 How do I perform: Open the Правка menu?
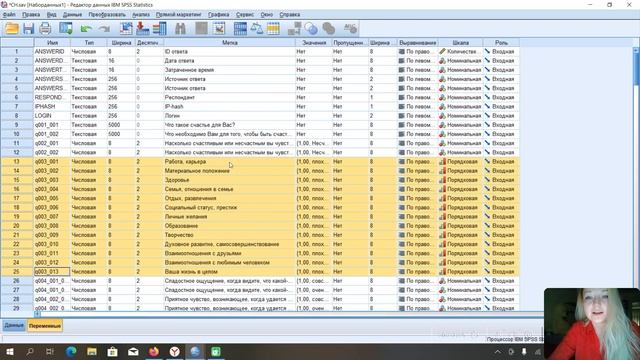31,14
